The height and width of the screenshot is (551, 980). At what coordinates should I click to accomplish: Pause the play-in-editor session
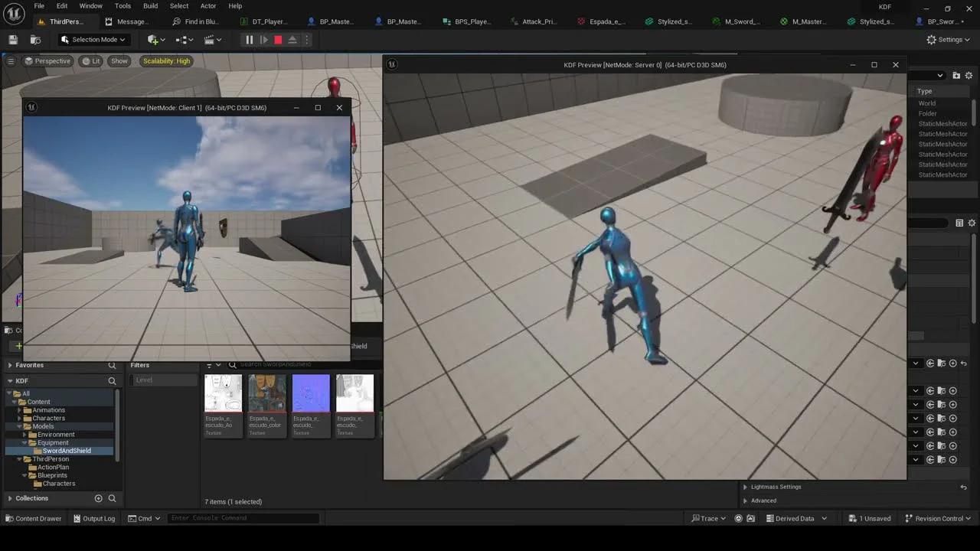[x=249, y=39]
